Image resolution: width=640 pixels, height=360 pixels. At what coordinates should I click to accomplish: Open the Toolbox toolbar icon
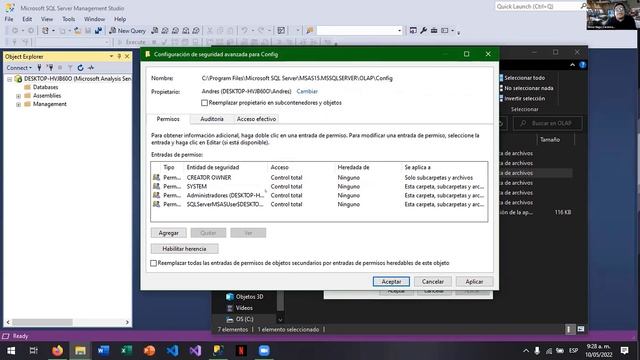point(434,31)
